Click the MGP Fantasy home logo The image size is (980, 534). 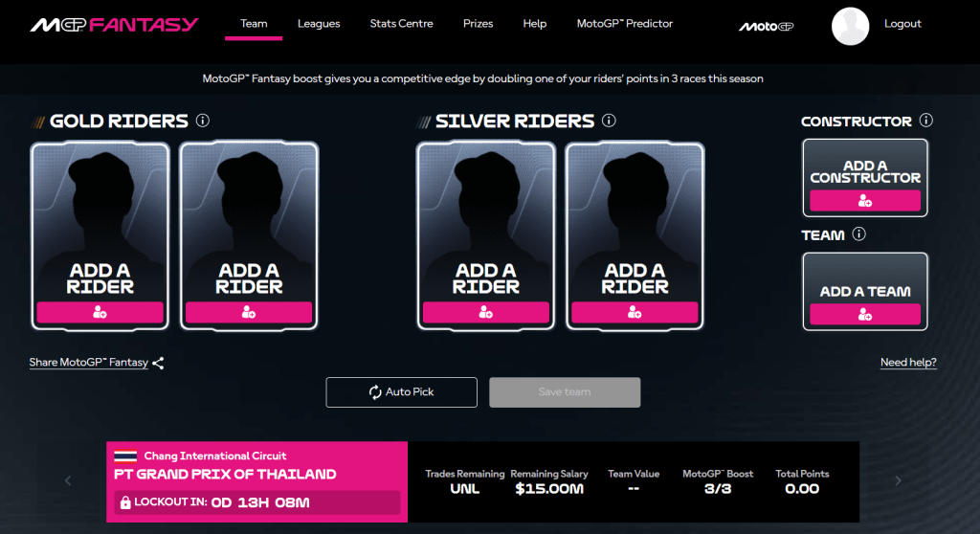(114, 25)
